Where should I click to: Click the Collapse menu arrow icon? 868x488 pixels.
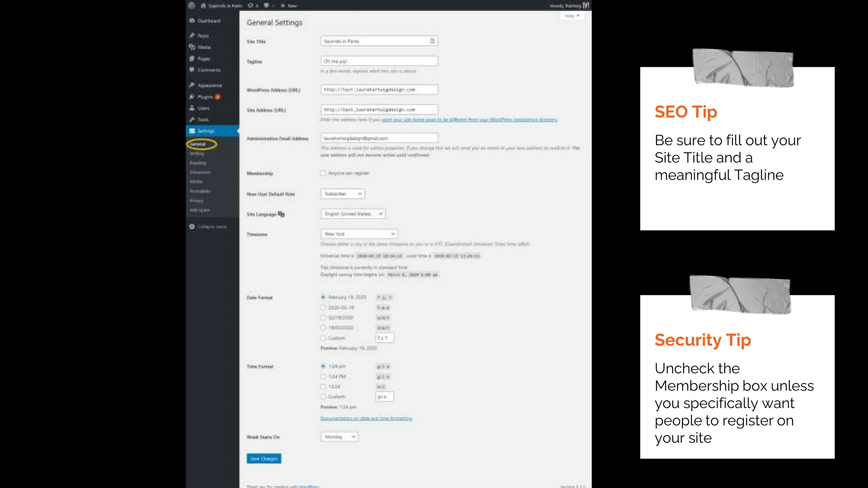point(192,227)
